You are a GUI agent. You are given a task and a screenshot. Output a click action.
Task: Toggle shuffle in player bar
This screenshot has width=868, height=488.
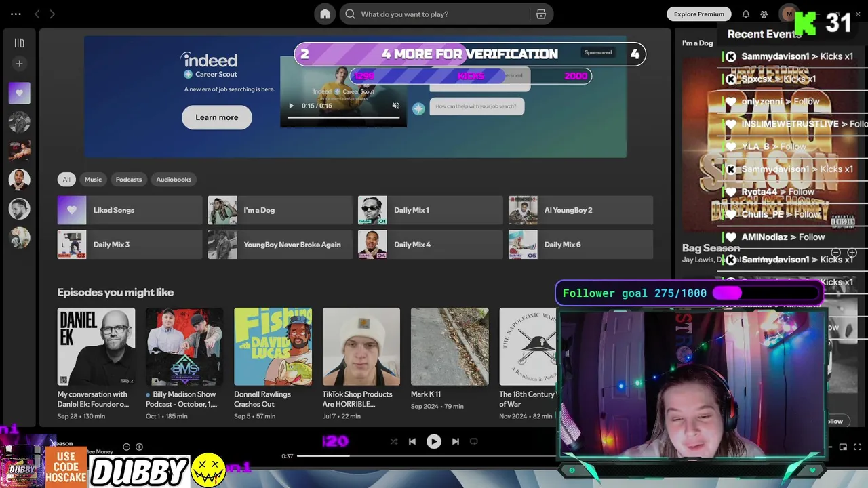point(394,441)
